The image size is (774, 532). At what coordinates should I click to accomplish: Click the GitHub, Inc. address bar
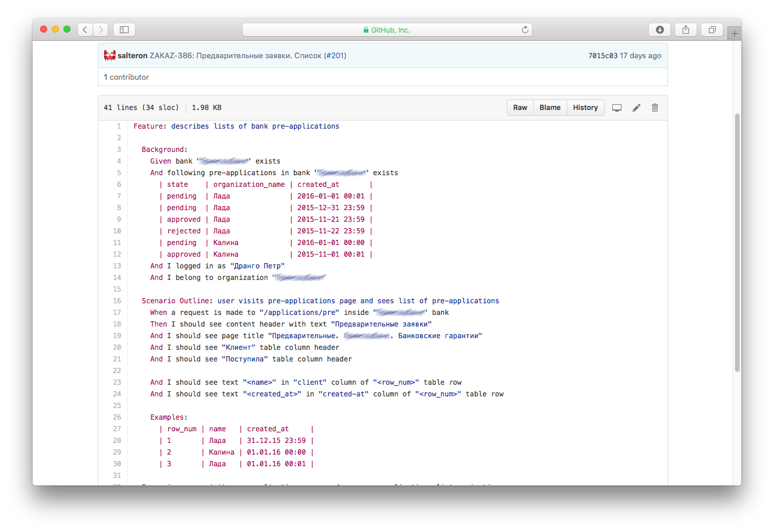point(386,30)
